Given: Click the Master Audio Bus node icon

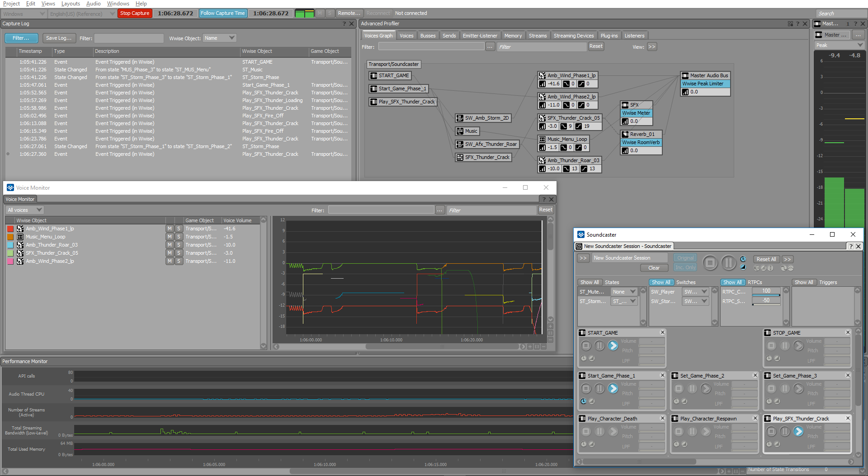Looking at the screenshot, I should point(685,76).
